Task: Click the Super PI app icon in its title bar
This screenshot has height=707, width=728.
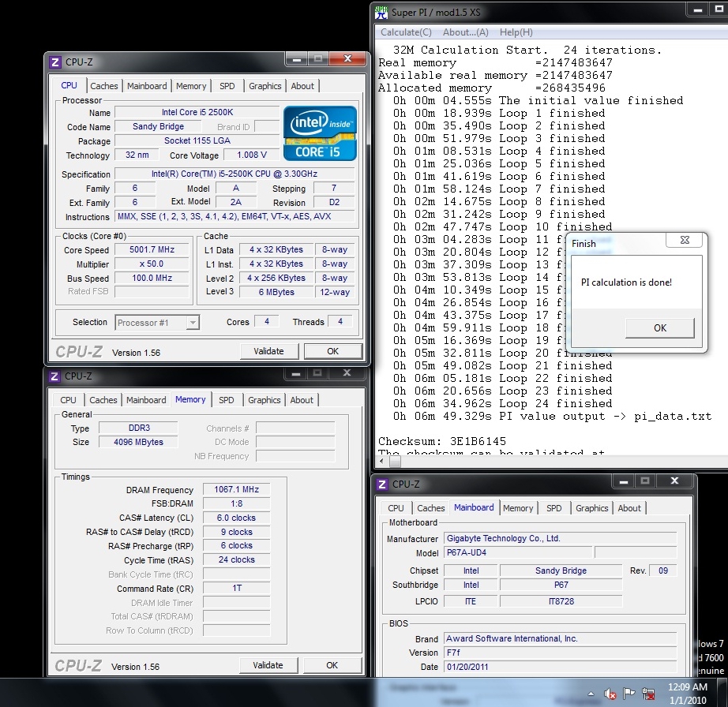Action: click(x=381, y=13)
